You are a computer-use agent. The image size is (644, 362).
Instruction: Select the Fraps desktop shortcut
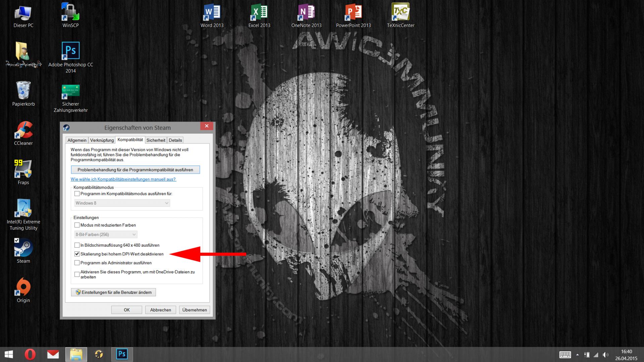(x=23, y=172)
